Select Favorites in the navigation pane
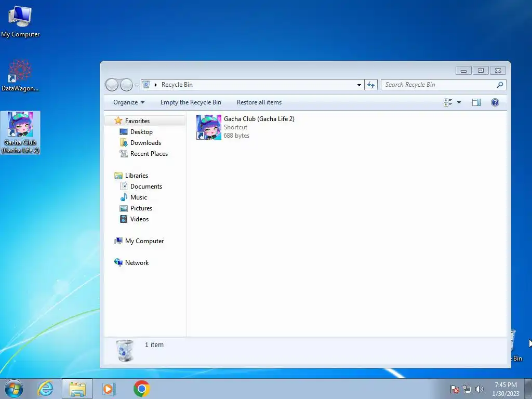This screenshot has height=399, width=532. coord(145,121)
